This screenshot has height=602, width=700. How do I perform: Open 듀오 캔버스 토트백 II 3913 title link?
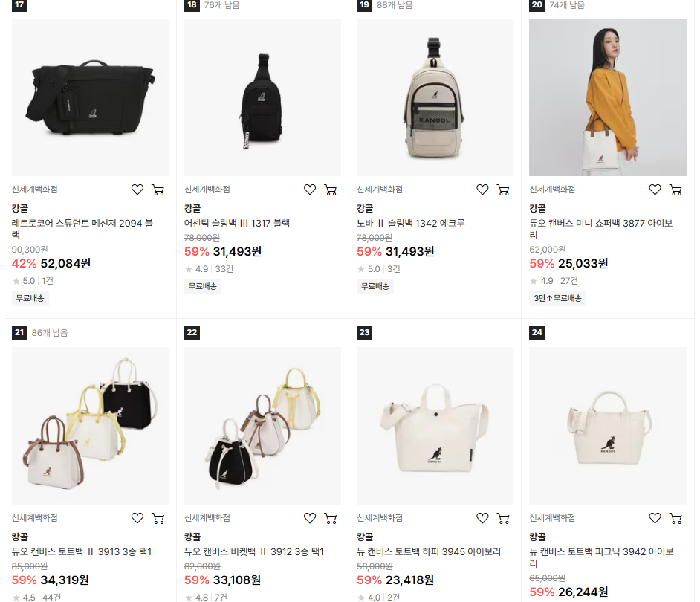[x=82, y=552]
